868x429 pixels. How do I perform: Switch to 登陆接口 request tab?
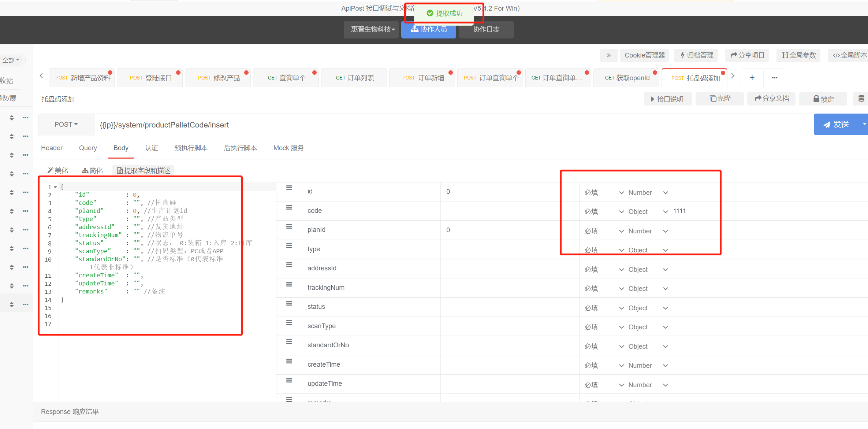tap(150, 78)
